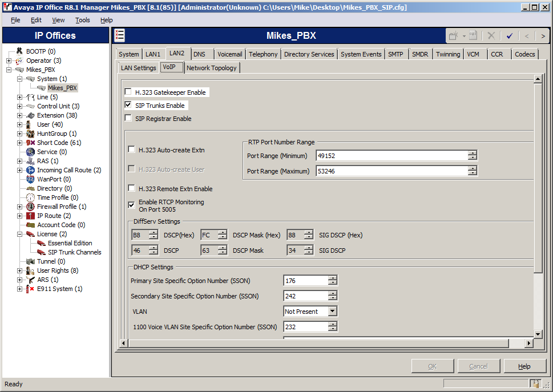
Task: Click the Incoming Call Route arrow icon
Action: [x=30, y=170]
